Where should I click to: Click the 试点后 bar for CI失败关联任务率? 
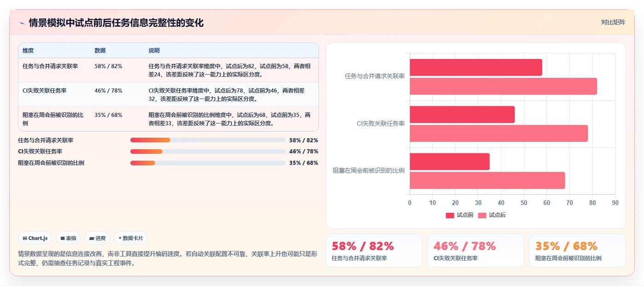[499, 133]
